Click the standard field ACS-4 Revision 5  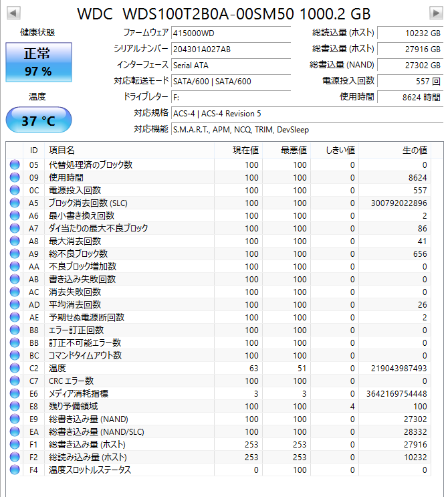pyautogui.click(x=307, y=114)
